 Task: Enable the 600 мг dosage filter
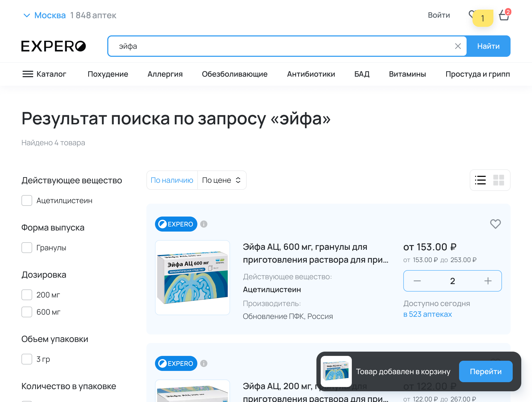pyautogui.click(x=27, y=312)
